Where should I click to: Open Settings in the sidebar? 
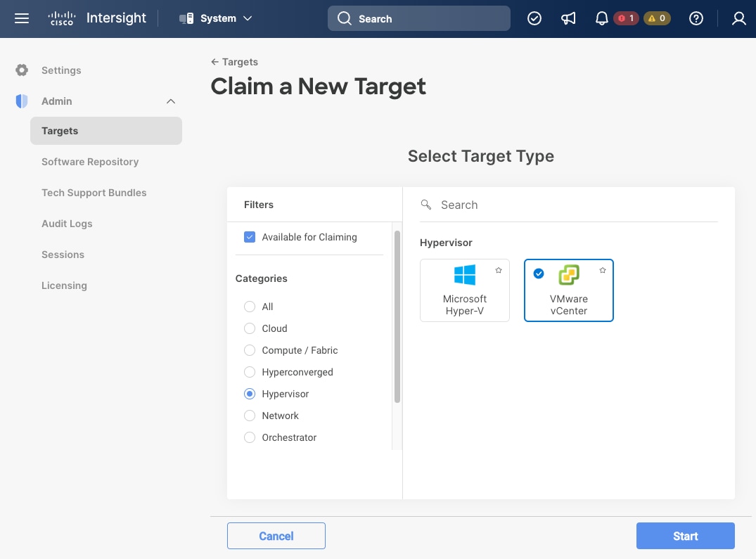tap(61, 70)
